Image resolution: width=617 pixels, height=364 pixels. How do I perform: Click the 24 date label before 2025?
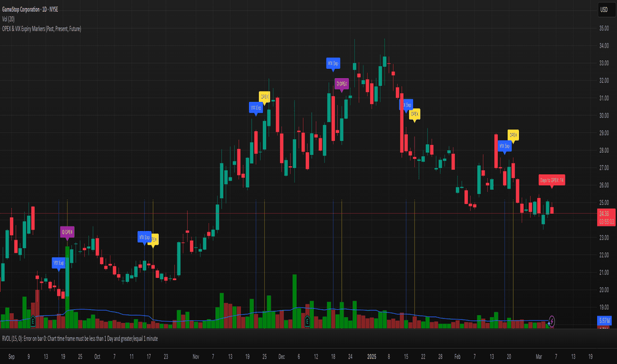(350, 357)
